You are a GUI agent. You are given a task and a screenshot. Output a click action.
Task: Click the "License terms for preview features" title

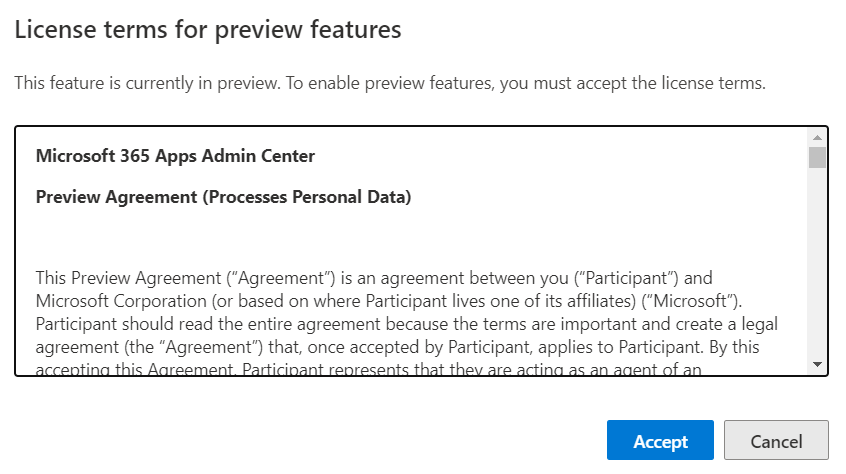point(208,30)
